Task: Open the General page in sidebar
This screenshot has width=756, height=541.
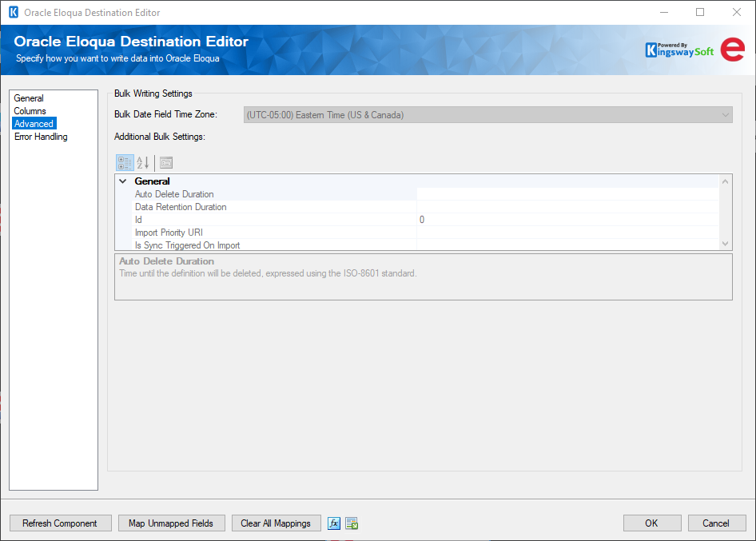Action: (x=29, y=97)
